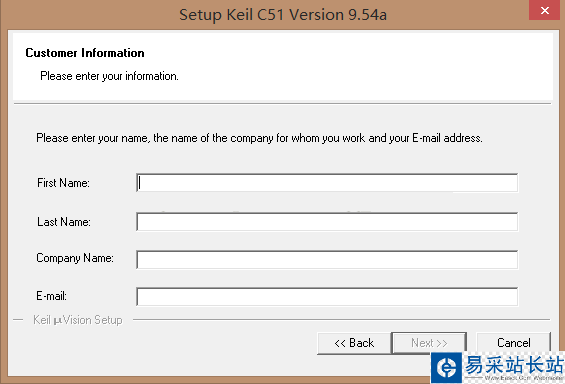This screenshot has height=384, width=565.
Task: Click the Setup Keil C51 title bar
Action: point(282,15)
